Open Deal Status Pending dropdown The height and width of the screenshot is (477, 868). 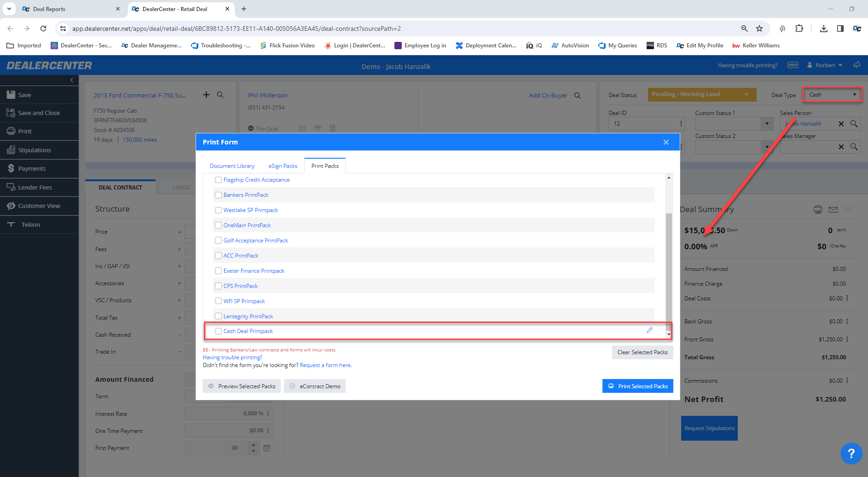pos(702,94)
